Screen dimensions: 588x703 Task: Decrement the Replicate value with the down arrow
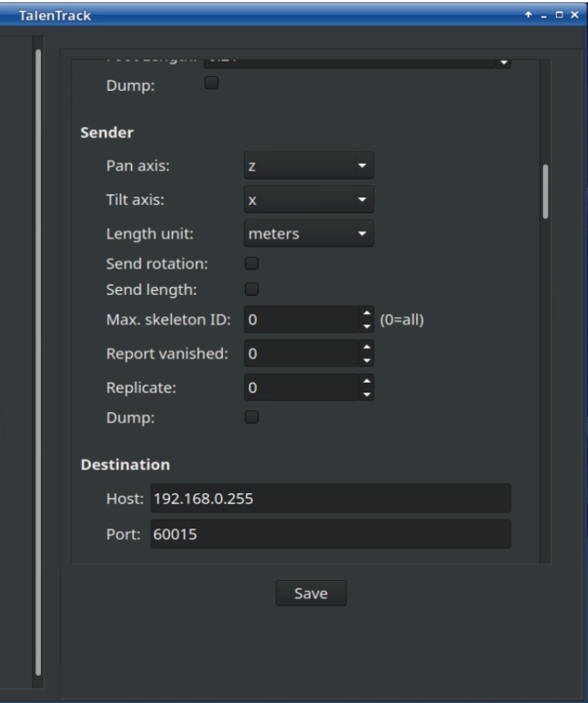click(x=366, y=393)
